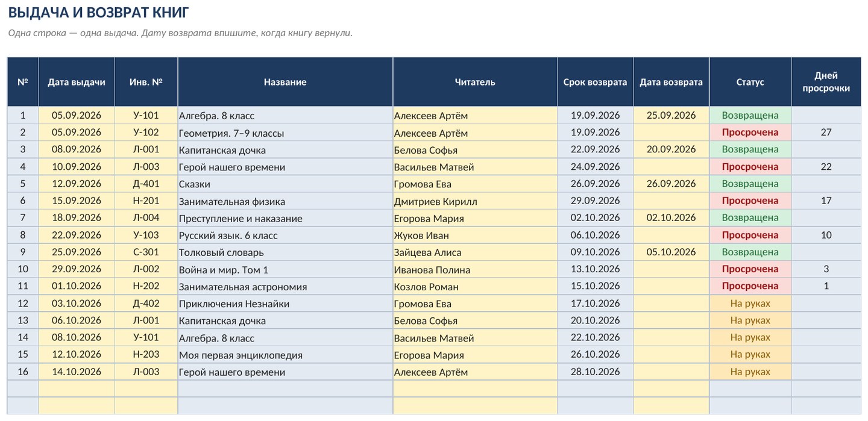Select the «Читатель» column header

point(475,82)
